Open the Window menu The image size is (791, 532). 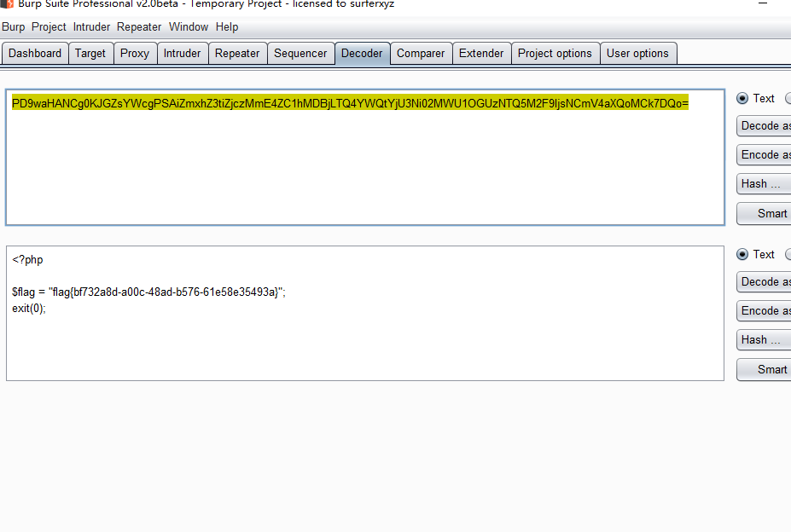189,26
